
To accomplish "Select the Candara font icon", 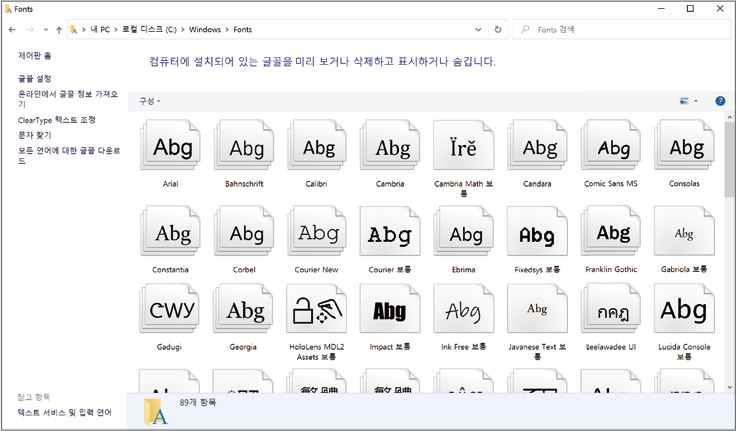I will pos(537,145).
